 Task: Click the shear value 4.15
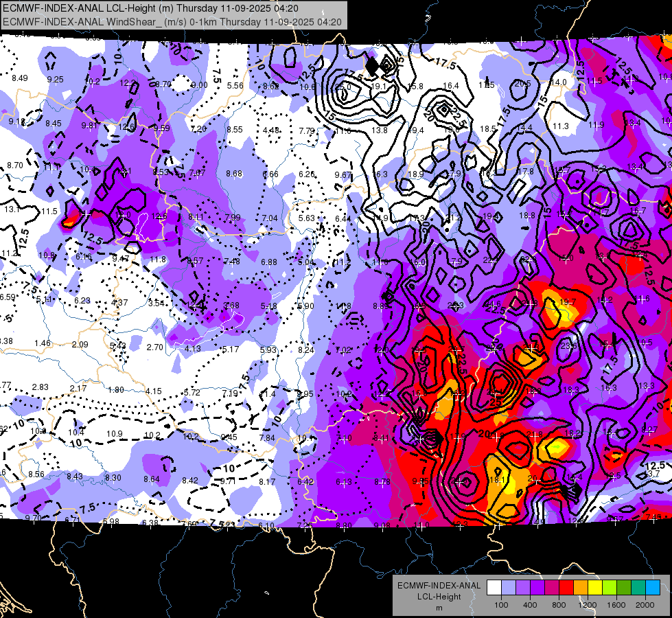pos(154,391)
